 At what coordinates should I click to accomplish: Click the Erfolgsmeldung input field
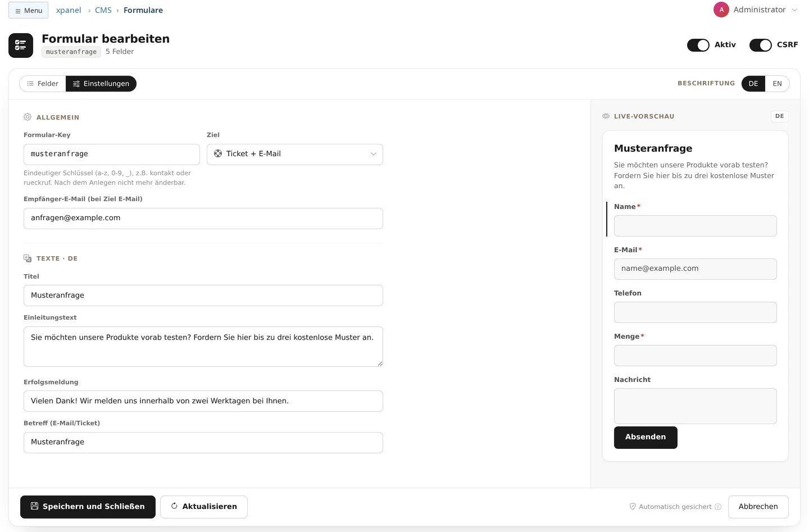pos(203,401)
